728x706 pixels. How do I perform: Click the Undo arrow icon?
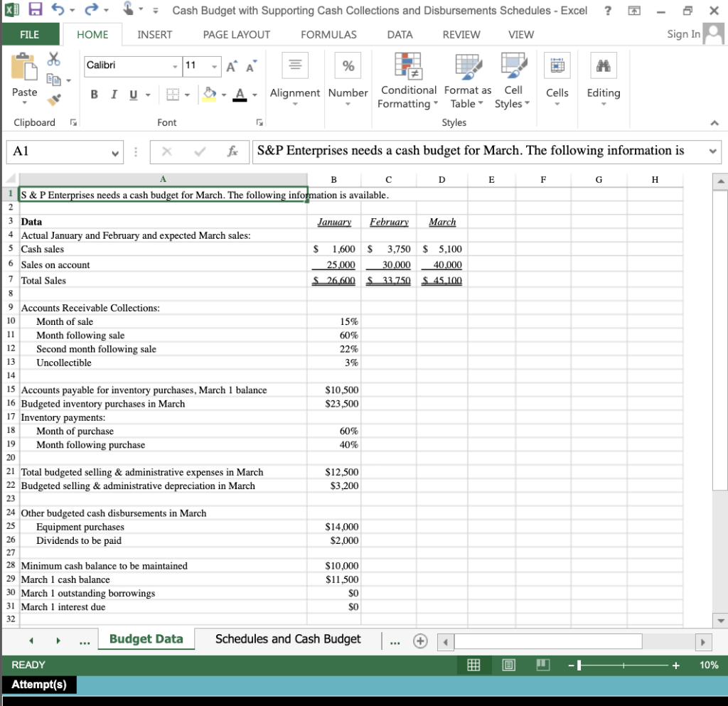(x=58, y=9)
